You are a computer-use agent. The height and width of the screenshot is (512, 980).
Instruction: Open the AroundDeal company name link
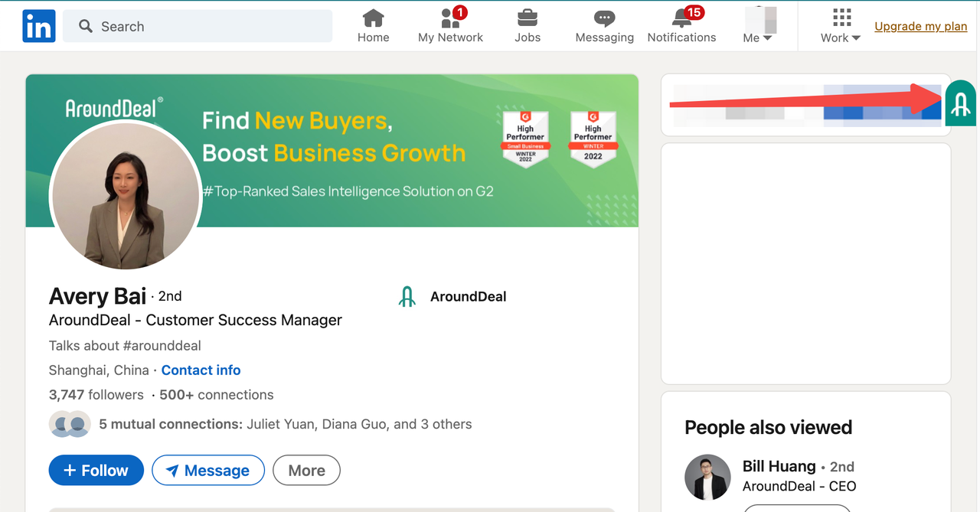point(468,297)
